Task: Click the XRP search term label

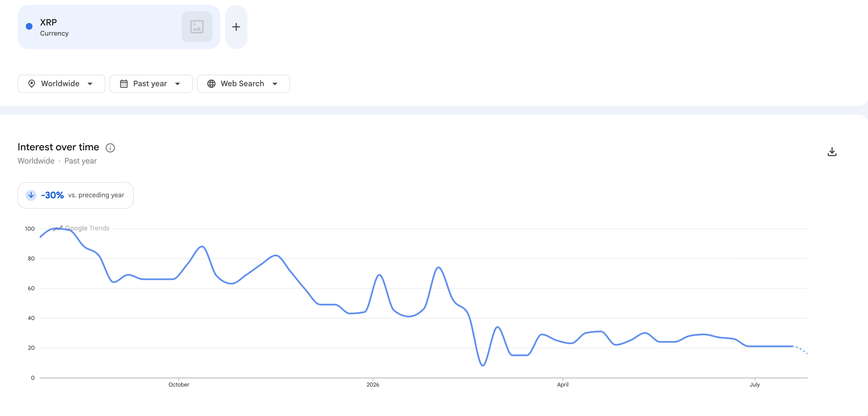Action: [x=49, y=22]
